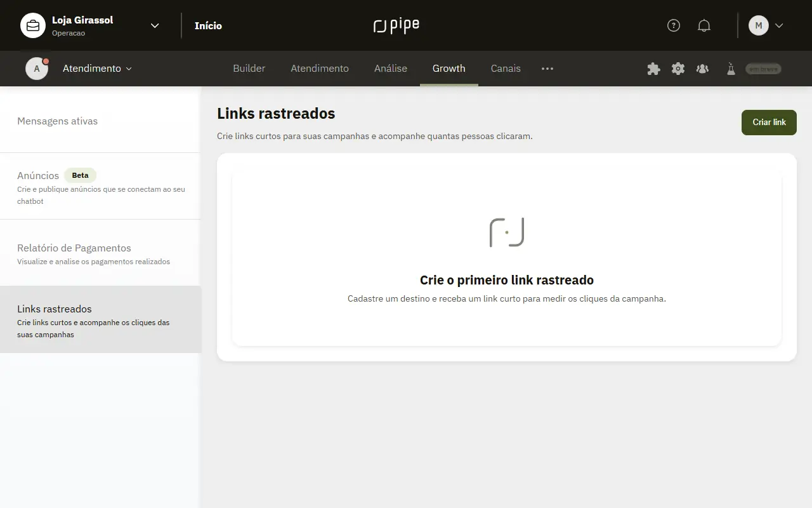This screenshot has width=812, height=508.
Task: Show more tabs via three-dots menu
Action: (x=547, y=69)
